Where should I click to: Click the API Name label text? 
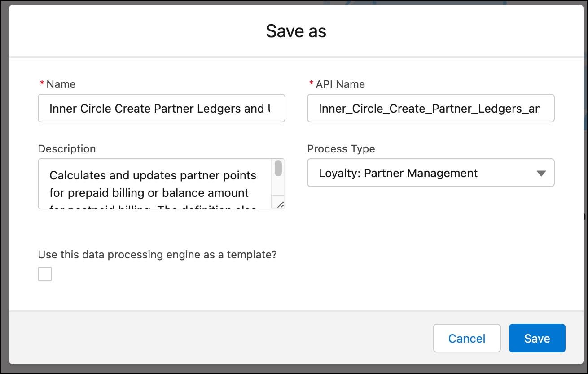click(x=340, y=84)
